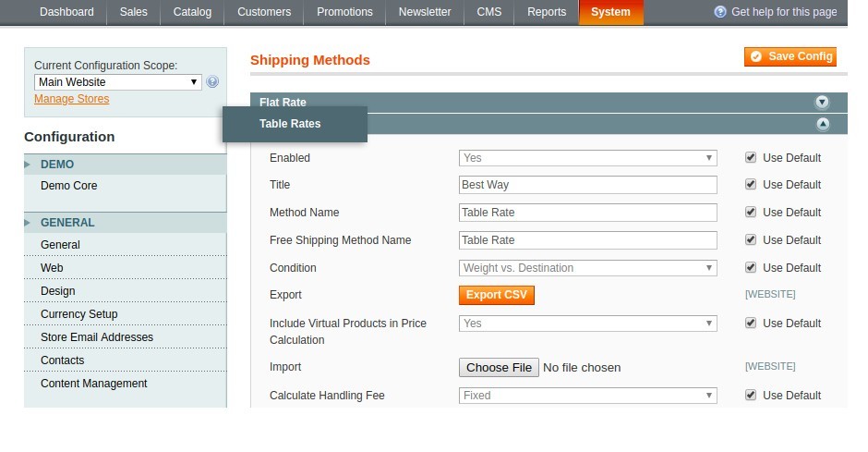Open the Catalog menu
868x452 pixels.
coord(192,12)
